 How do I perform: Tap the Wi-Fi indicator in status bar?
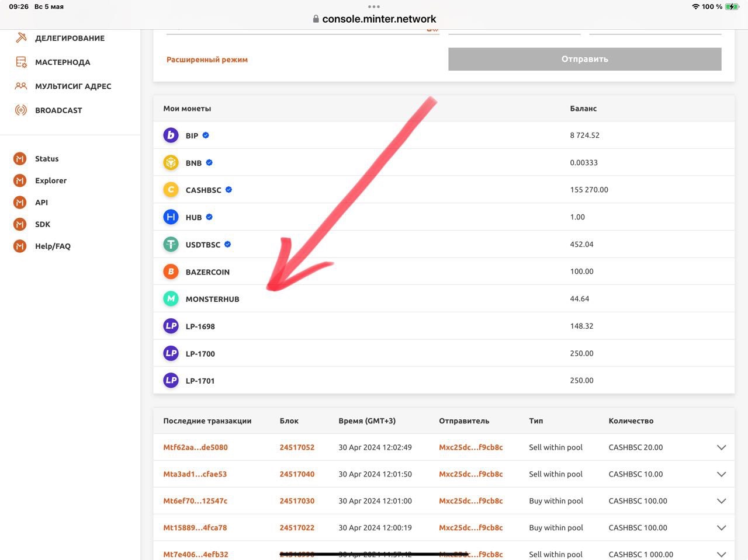695,6
